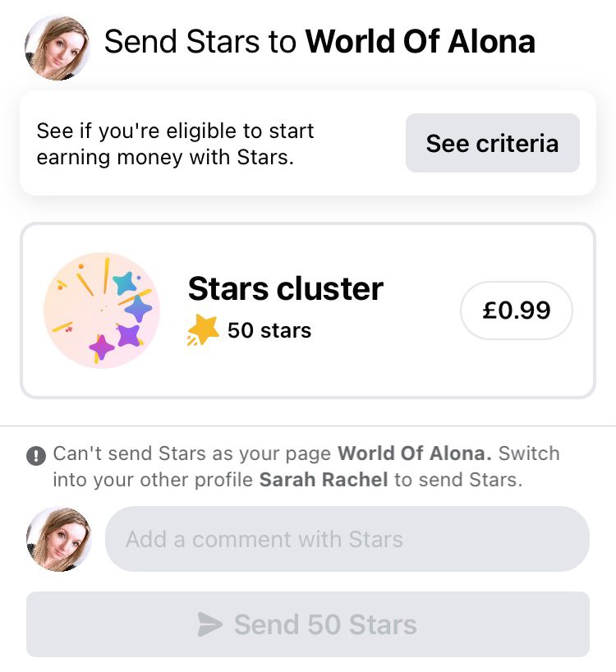Click the avatar beside the comment box
The image size is (616, 672).
[58, 539]
